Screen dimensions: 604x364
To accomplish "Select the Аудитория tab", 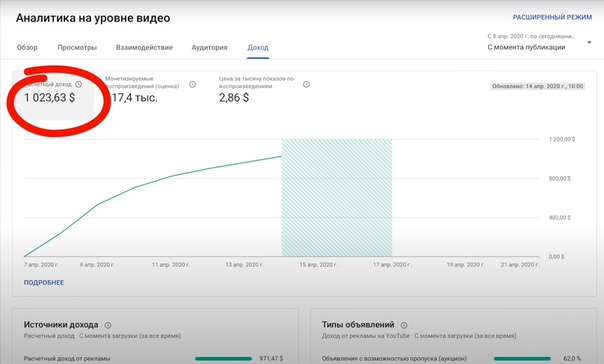I will (210, 47).
